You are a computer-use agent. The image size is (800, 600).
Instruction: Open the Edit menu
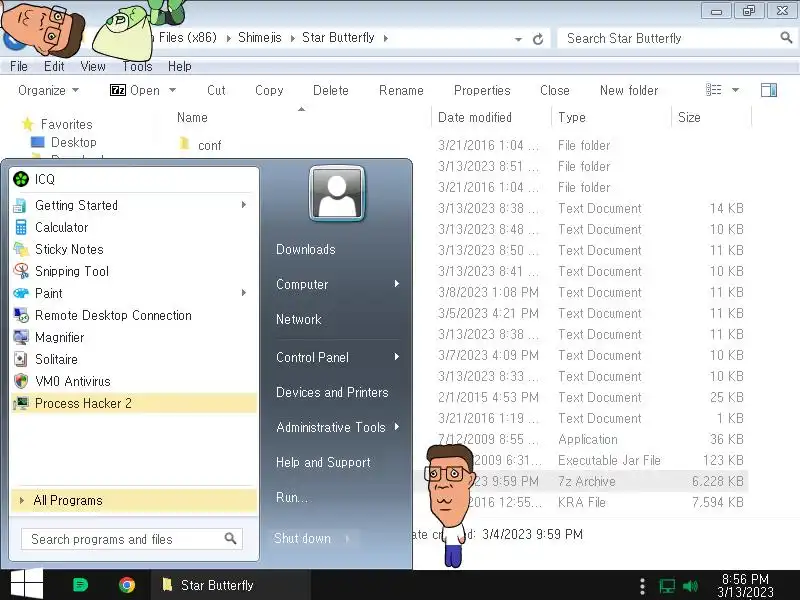[x=54, y=66]
